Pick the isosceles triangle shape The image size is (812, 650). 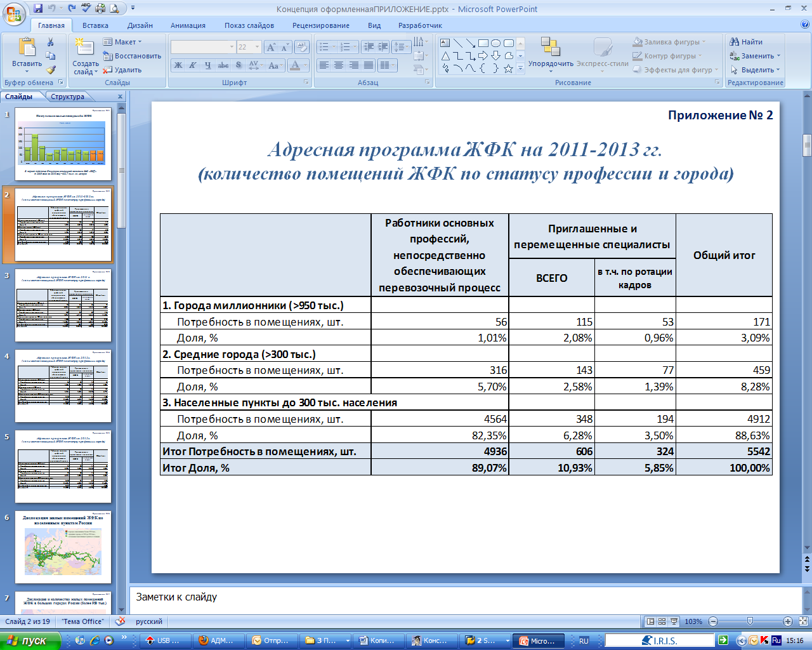coord(445,56)
